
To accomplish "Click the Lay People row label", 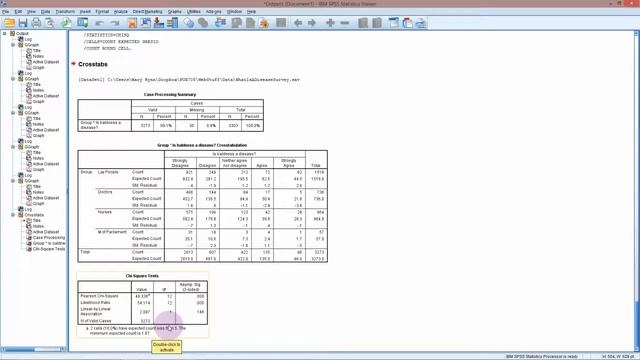I will pyautogui.click(x=108, y=172).
